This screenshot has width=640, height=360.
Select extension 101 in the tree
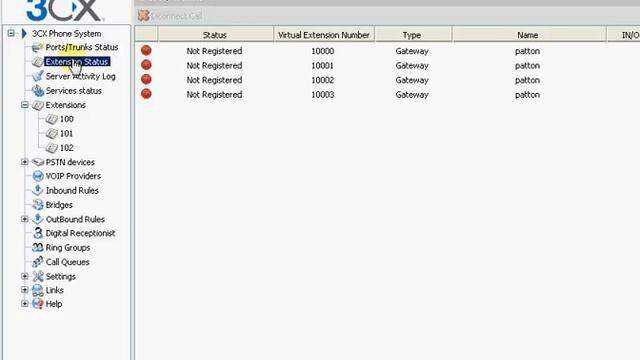67,133
